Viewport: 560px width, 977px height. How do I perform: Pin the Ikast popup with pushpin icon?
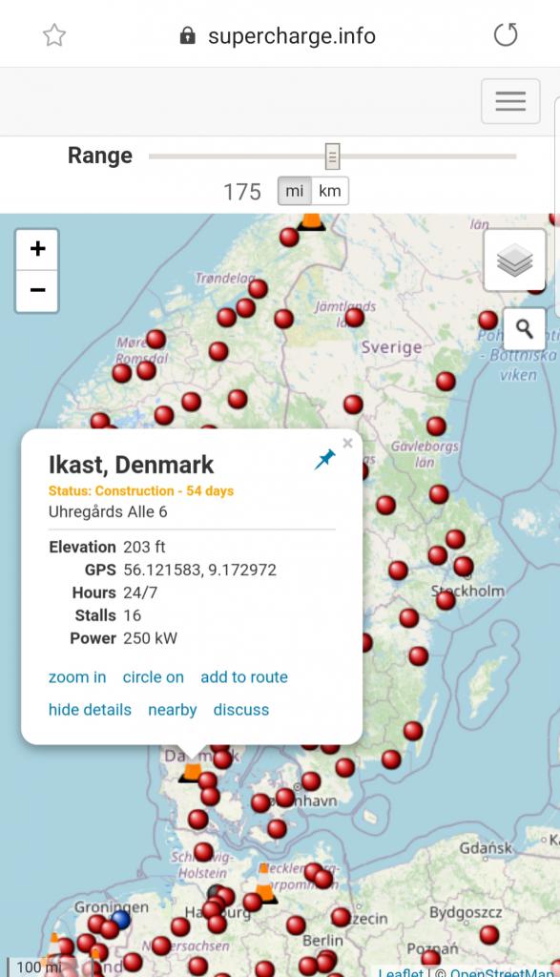coord(324,460)
